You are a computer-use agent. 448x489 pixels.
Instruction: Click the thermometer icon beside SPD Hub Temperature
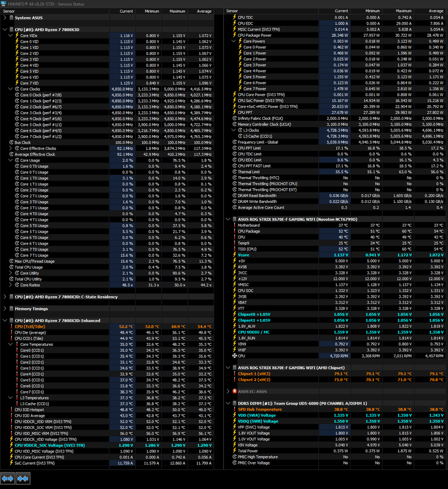point(235,410)
